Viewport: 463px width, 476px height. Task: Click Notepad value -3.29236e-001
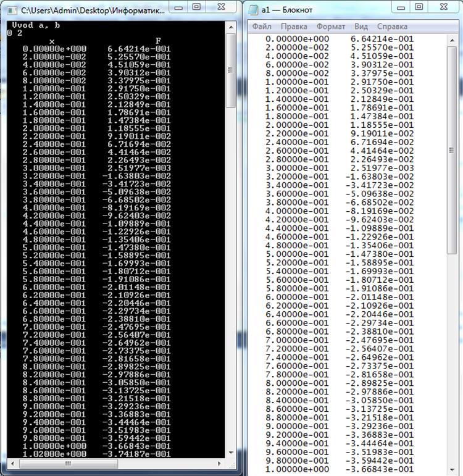380,426
